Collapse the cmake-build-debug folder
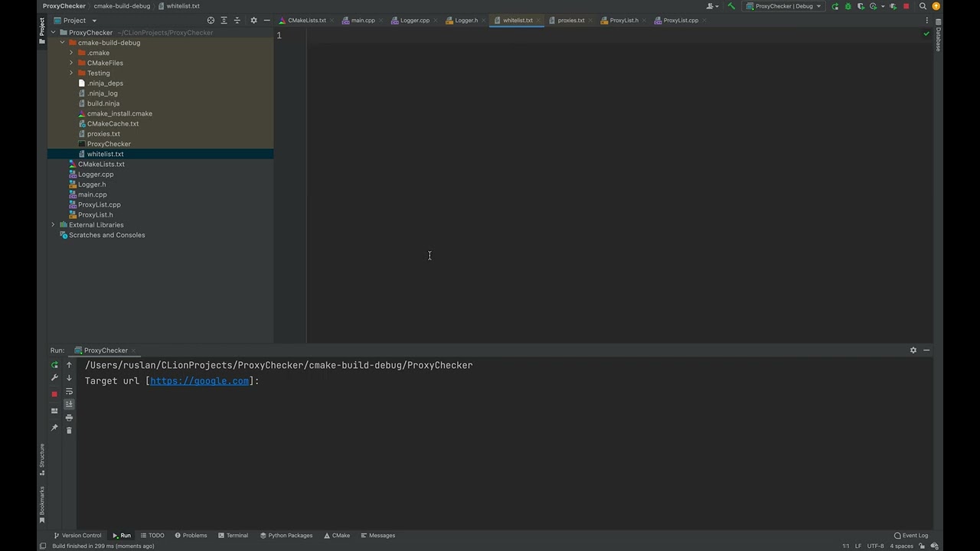980x551 pixels. (x=63, y=43)
